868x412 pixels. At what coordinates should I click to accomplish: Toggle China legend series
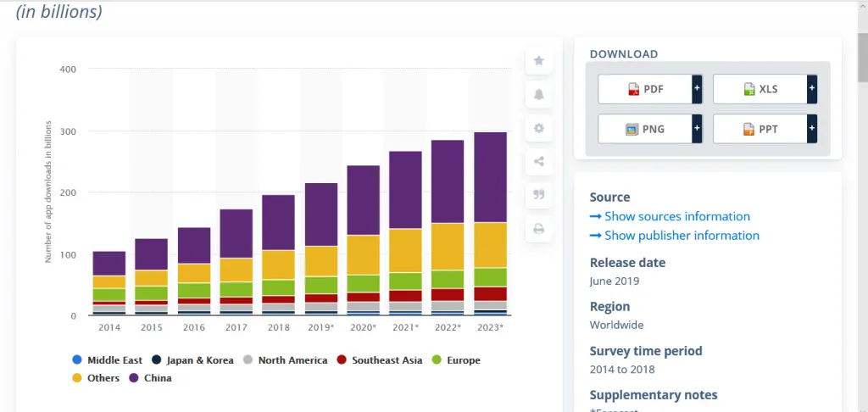(x=150, y=378)
